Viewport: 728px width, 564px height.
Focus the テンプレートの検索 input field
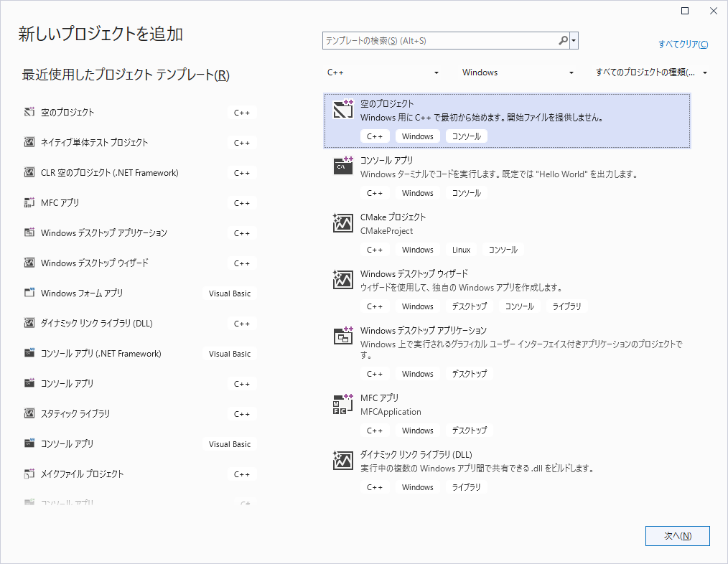tap(439, 41)
